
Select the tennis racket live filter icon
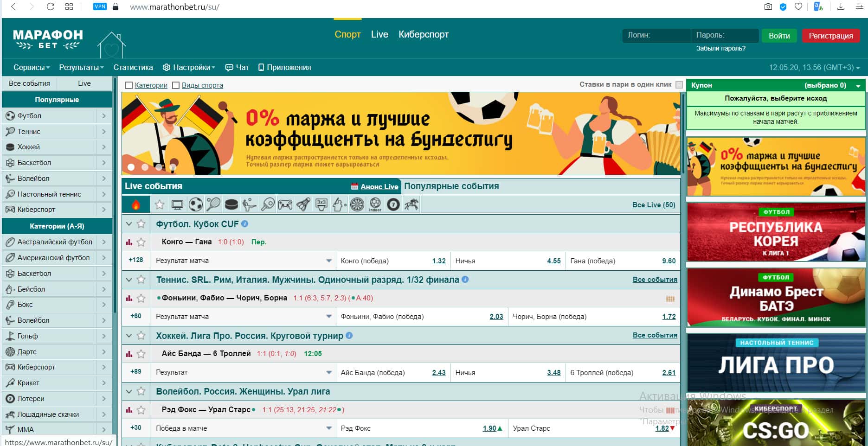click(x=213, y=204)
